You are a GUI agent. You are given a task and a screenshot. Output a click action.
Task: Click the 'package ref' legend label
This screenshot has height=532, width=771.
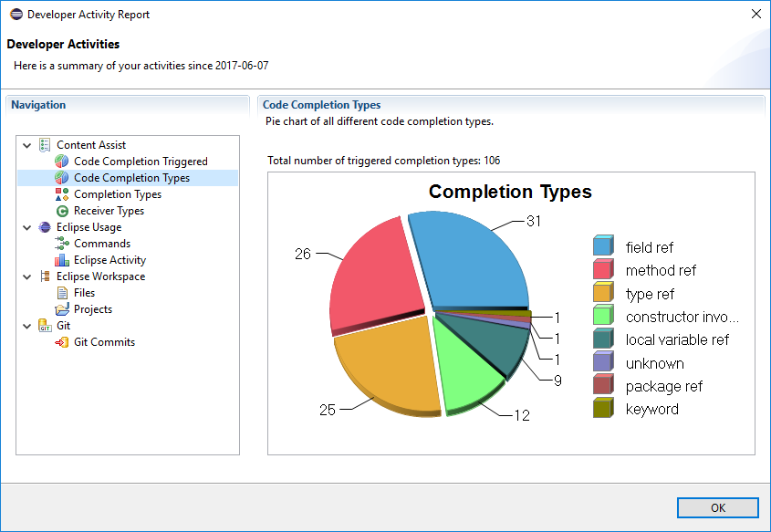pos(664,387)
